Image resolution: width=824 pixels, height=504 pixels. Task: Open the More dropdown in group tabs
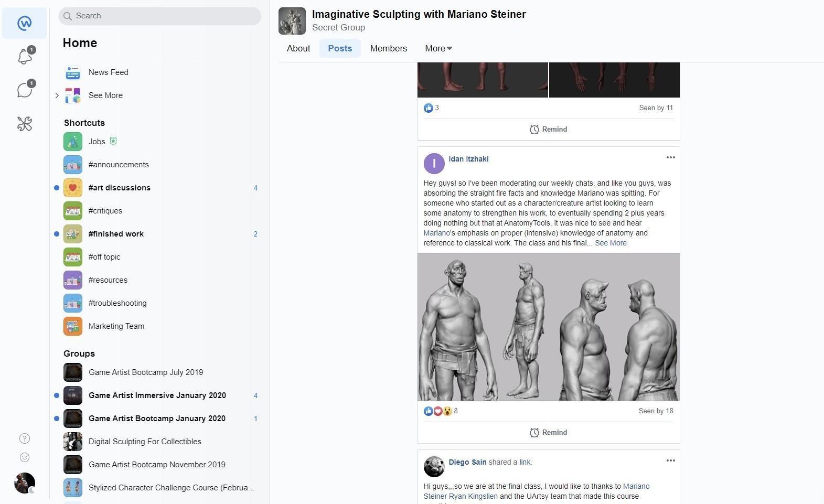point(438,48)
